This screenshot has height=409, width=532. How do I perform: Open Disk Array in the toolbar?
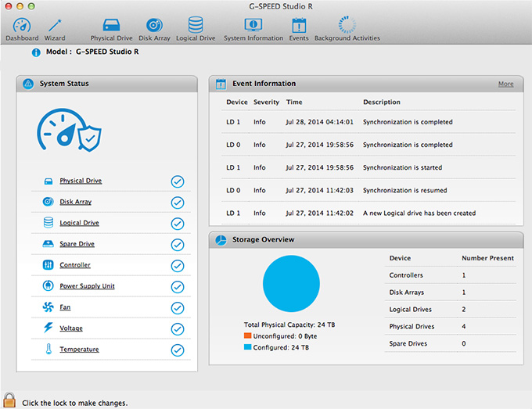(154, 30)
